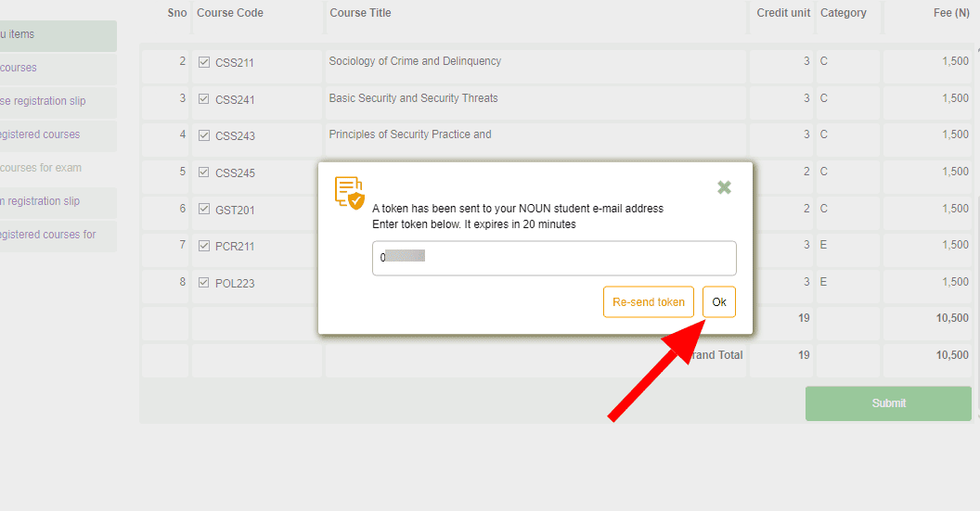
Task: Uncheck the CSS241 course checkbox
Action: coord(204,98)
